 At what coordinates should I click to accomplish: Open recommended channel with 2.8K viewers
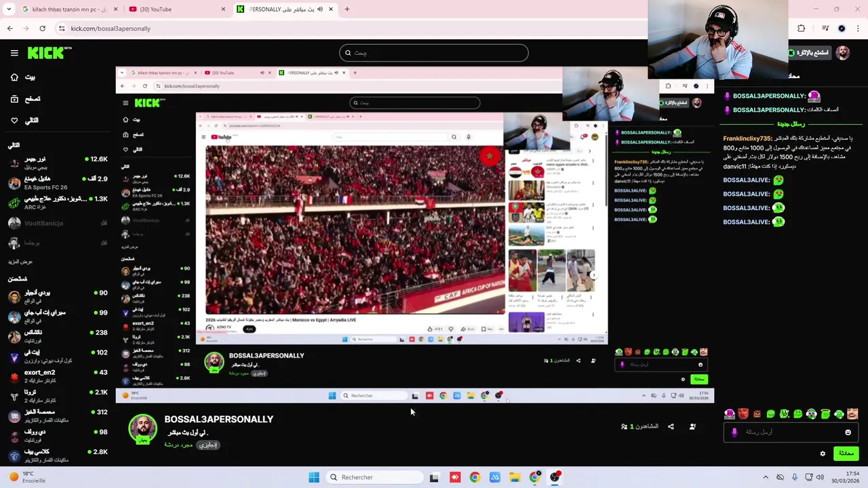pos(58,455)
